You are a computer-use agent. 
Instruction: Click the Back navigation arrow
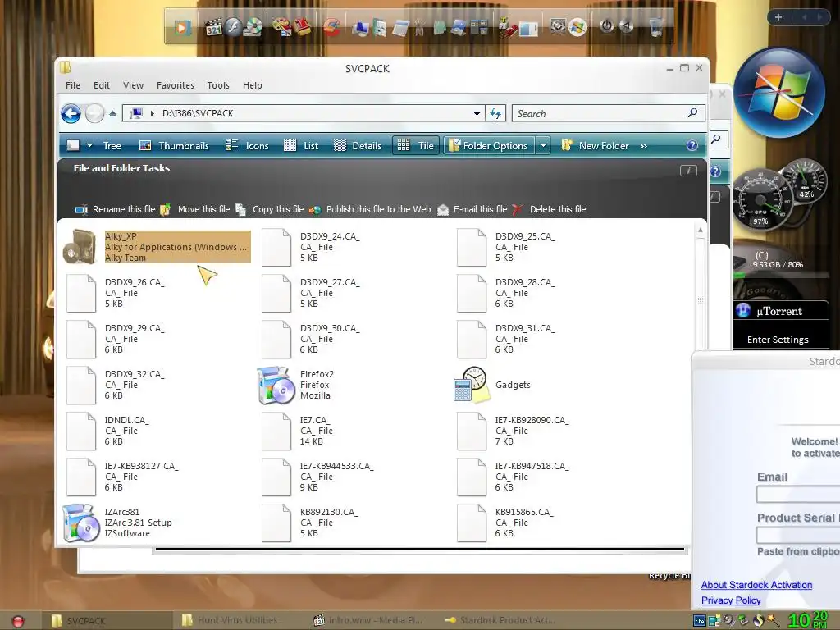point(71,113)
